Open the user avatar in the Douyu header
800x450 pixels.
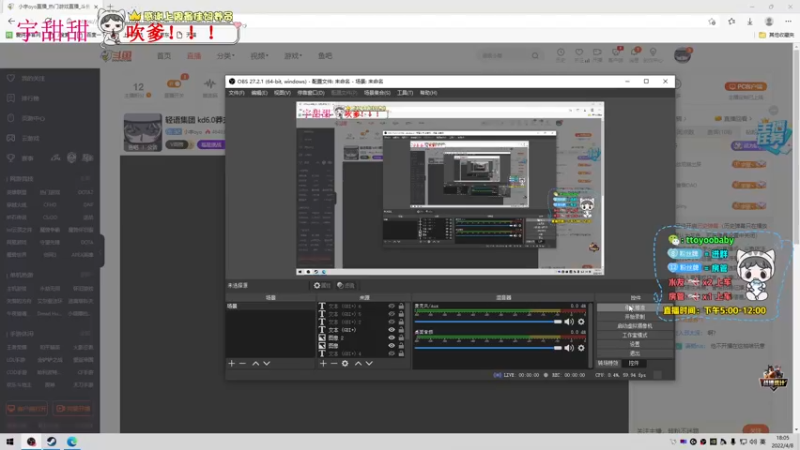pos(682,55)
